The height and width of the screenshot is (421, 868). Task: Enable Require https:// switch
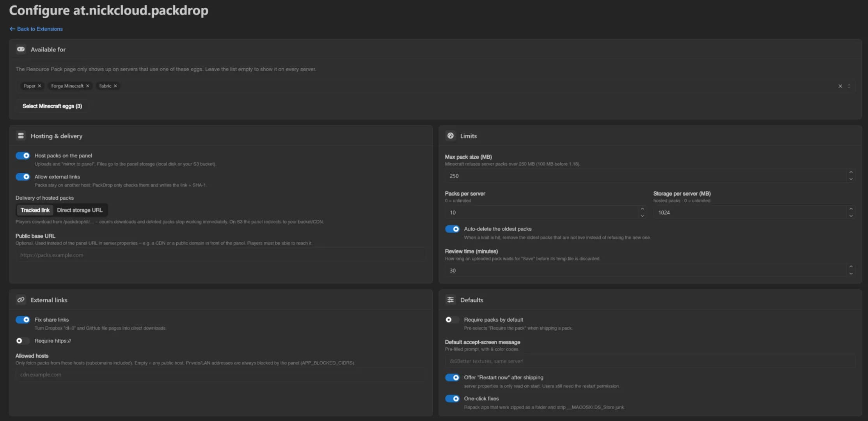(x=23, y=341)
